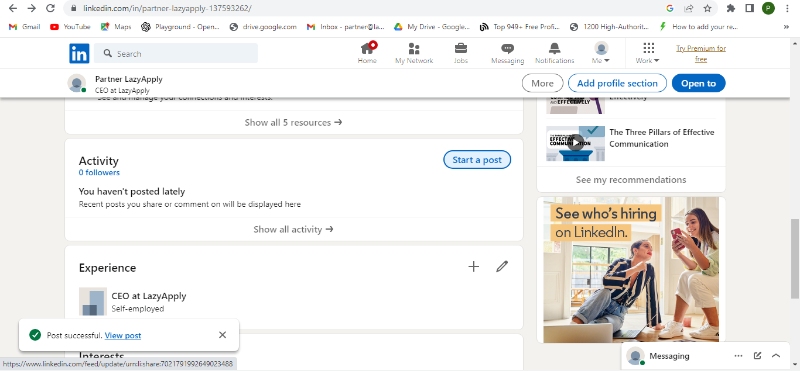Open the Playground - Open... bookmark
This screenshot has width=800, height=371.
coord(180,27)
